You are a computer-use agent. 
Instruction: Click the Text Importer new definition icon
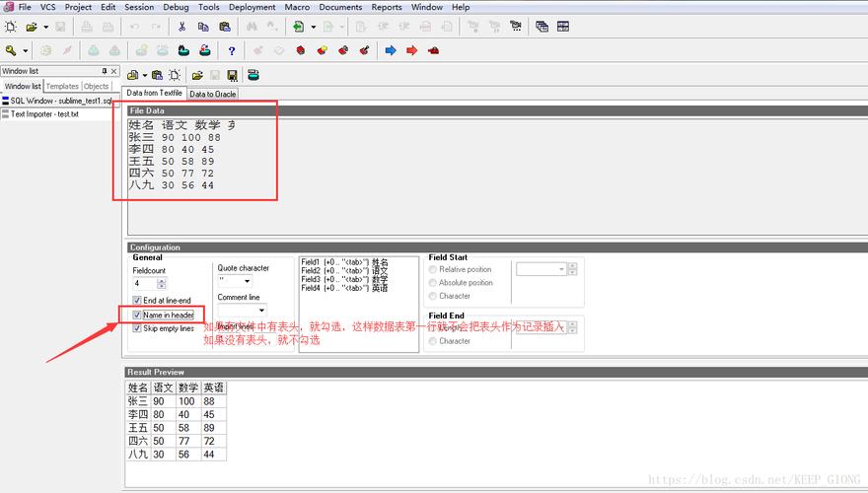point(175,75)
